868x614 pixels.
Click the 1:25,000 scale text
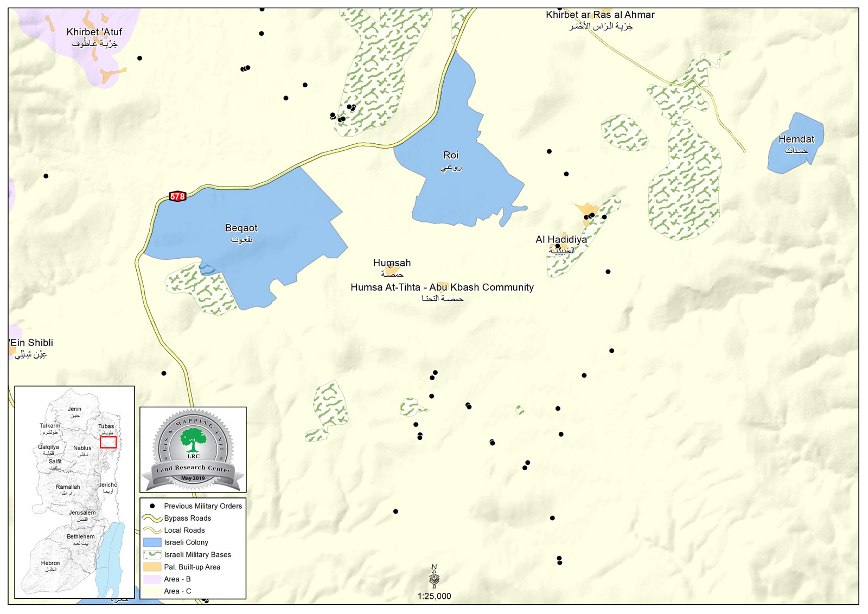[434, 596]
